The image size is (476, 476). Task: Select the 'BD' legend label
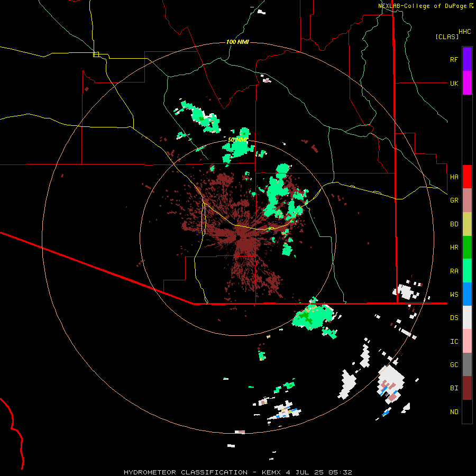(454, 224)
